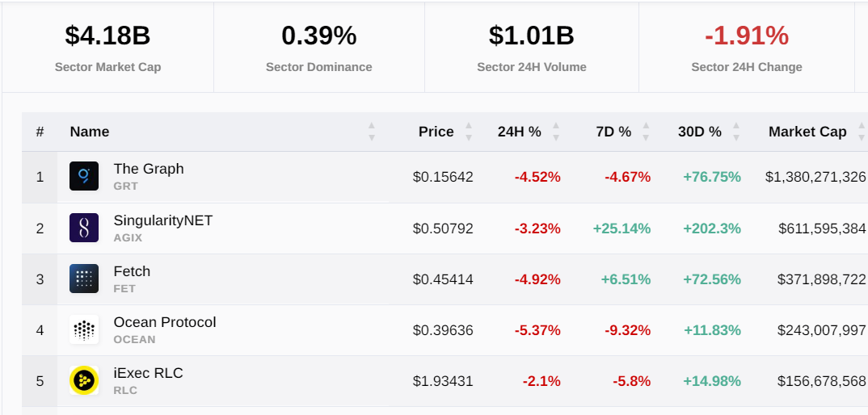Select The Graph price $0.15642
Image resolution: width=868 pixels, height=415 pixels.
point(443,177)
